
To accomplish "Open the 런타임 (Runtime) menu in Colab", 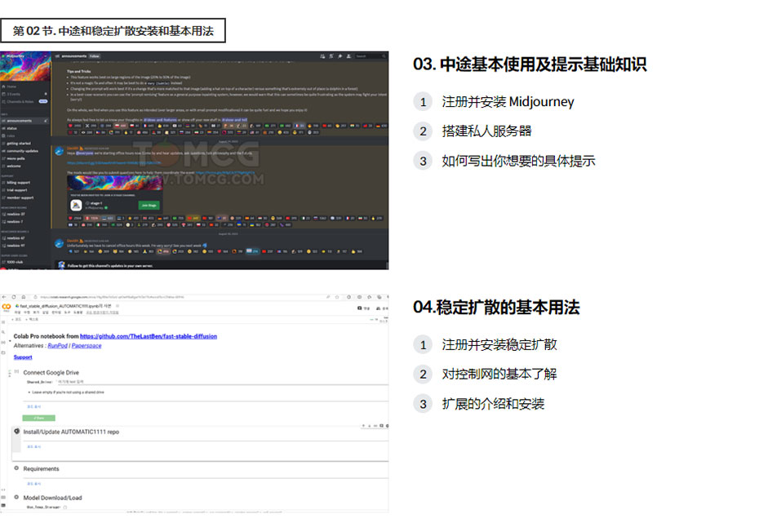I will click(56, 313).
